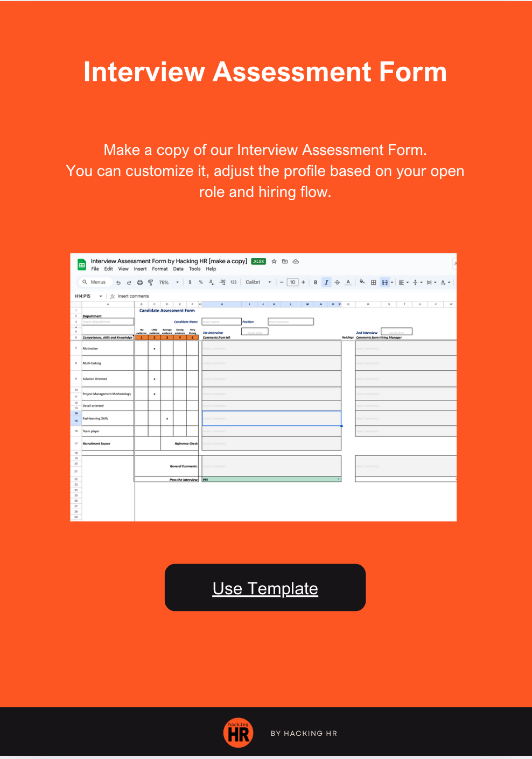
Task: Click the Print icon
Action: click(139, 282)
